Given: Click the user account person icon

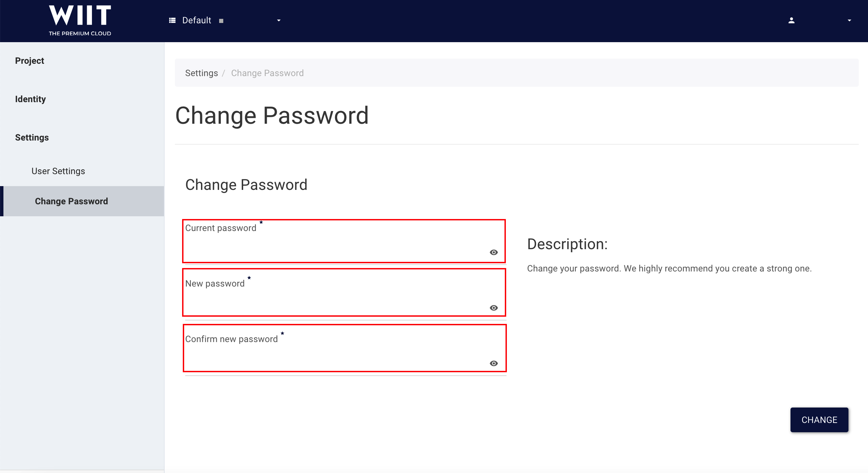Looking at the screenshot, I should [x=792, y=21].
